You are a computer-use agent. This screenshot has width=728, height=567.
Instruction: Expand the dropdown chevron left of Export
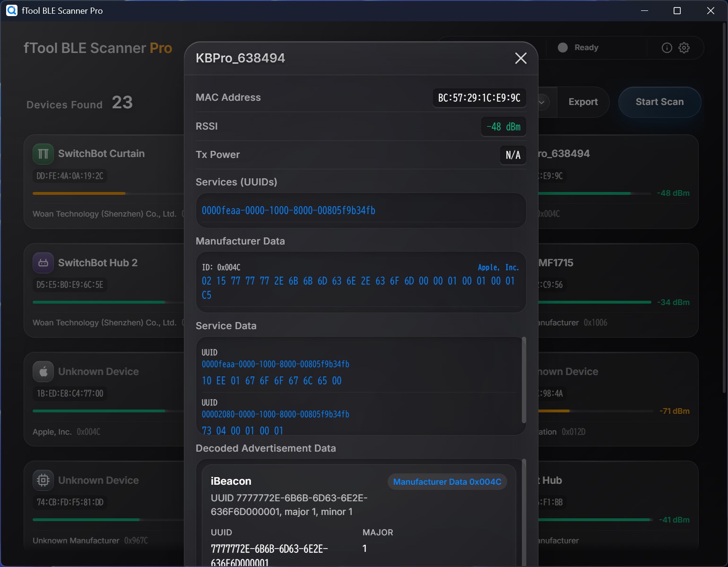coord(542,102)
